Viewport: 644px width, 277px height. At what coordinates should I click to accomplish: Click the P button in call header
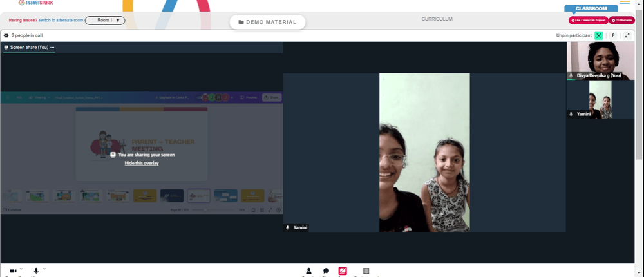(x=613, y=36)
